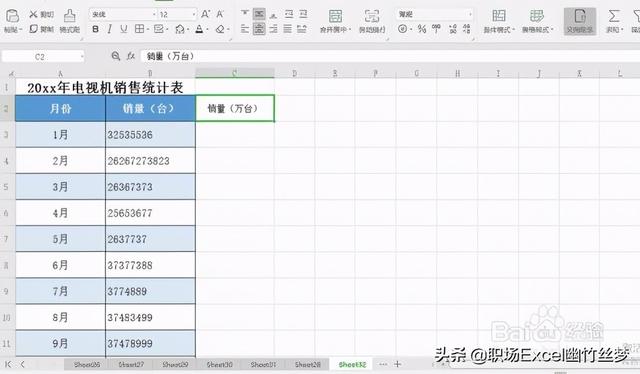Viewport: 640px width, 374px height.
Task: Justify text alignment icon
Action: (288, 29)
